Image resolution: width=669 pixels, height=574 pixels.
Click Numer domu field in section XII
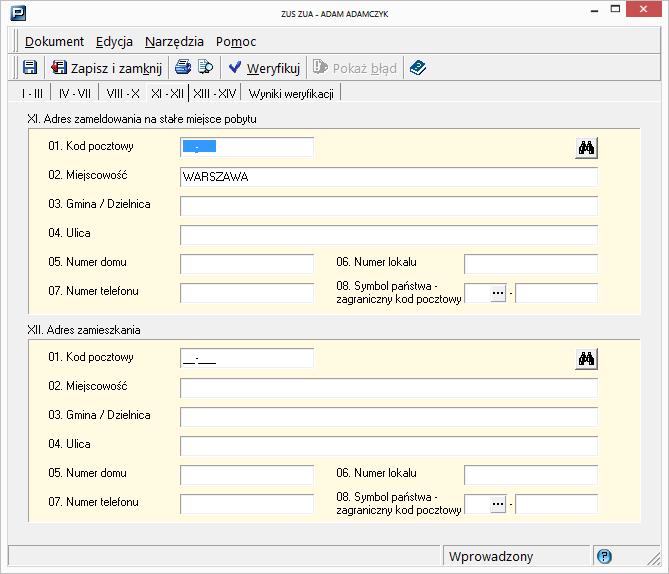point(247,475)
